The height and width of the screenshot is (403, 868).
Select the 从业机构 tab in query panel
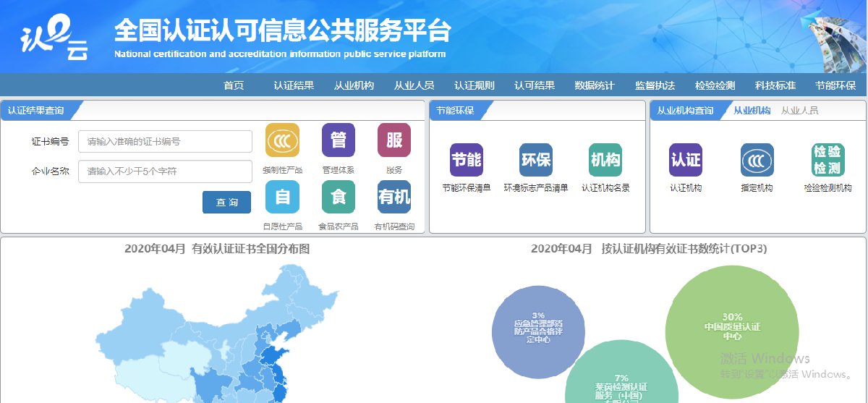tap(752, 111)
